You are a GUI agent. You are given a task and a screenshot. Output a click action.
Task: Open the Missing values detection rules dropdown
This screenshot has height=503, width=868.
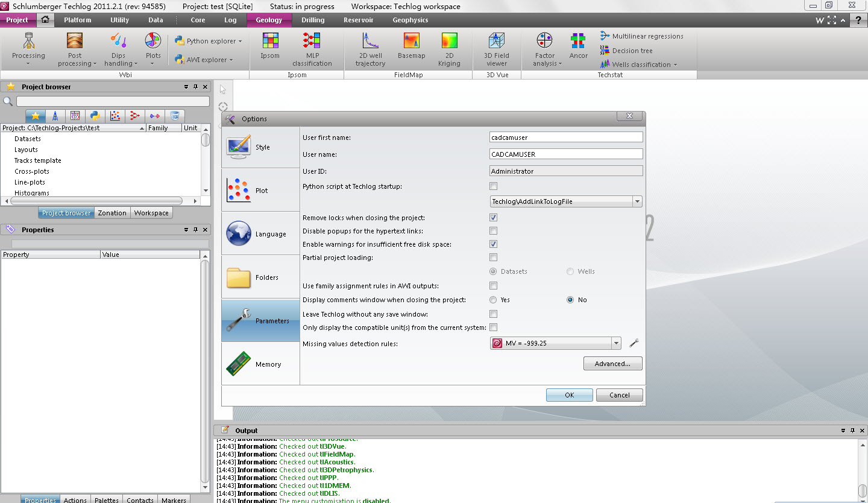[x=555, y=343]
